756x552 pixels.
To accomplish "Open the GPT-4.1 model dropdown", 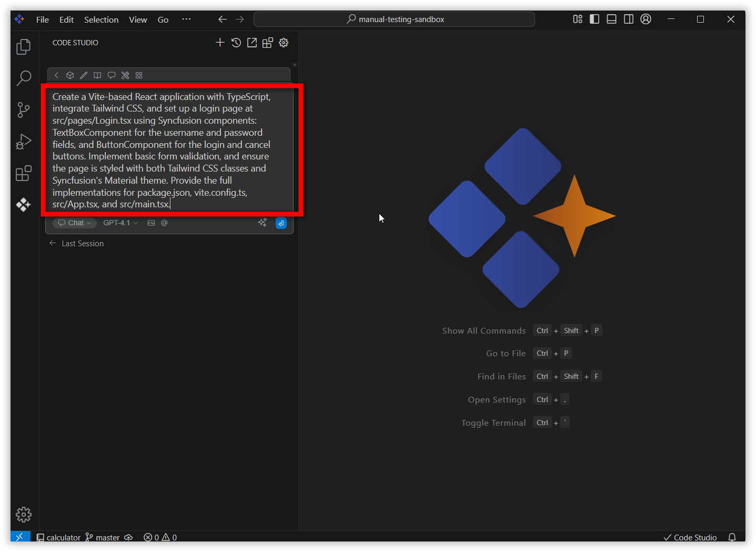I will [x=120, y=223].
